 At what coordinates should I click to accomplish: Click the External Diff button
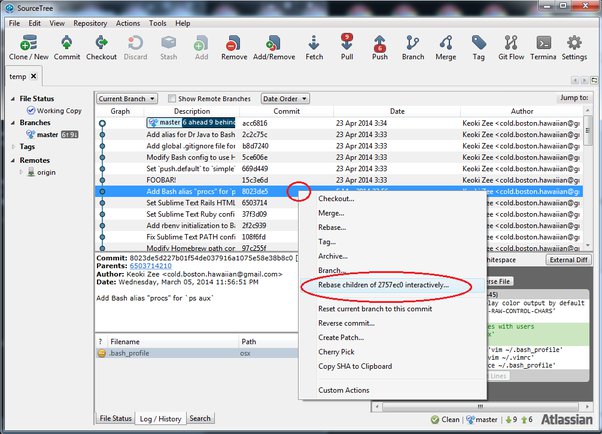[x=568, y=260]
